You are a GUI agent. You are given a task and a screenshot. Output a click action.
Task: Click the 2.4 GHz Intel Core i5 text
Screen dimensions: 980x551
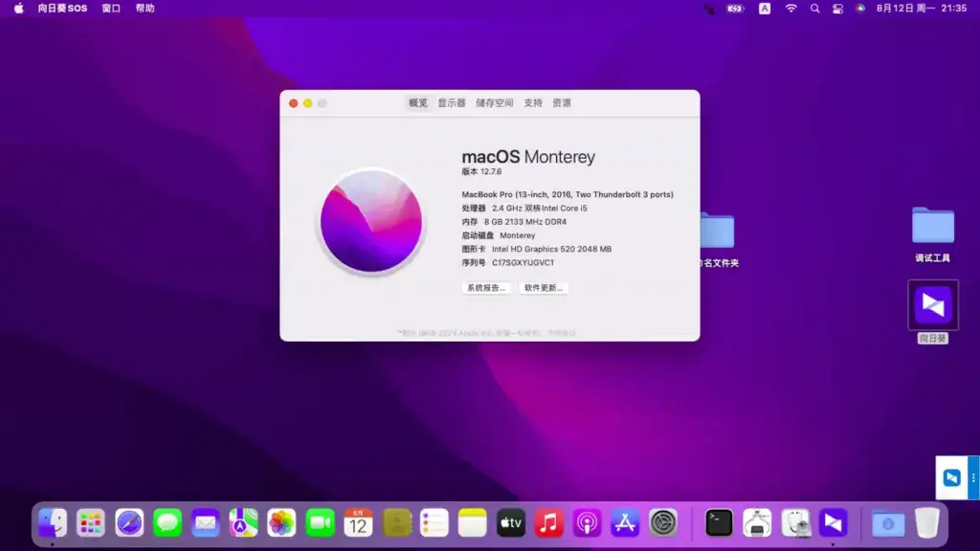tap(540, 208)
